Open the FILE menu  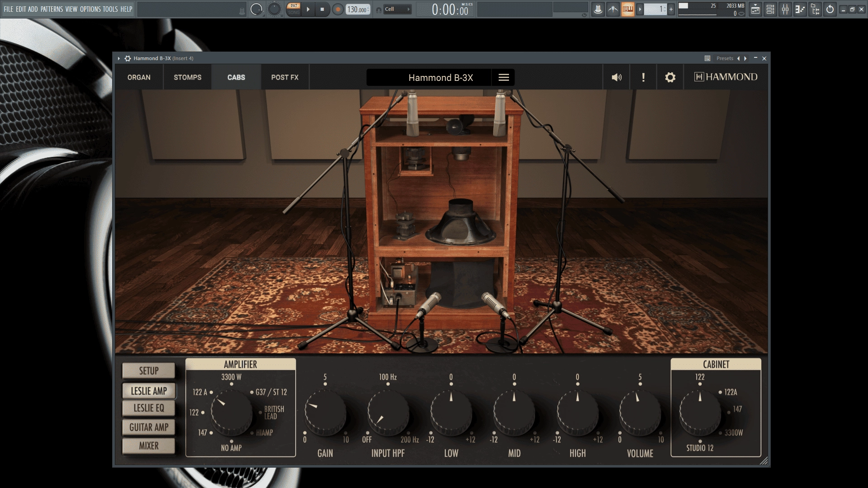point(9,9)
